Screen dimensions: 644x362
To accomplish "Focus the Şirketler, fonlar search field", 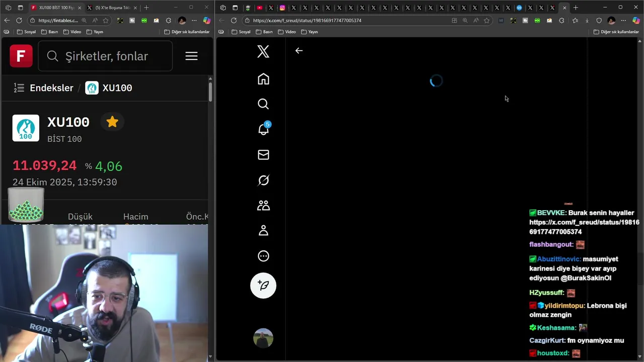I will click(x=105, y=56).
